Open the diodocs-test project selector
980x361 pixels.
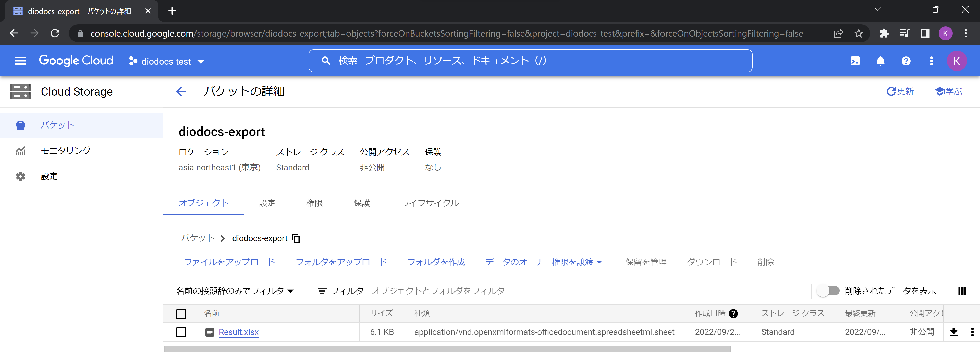click(x=167, y=61)
